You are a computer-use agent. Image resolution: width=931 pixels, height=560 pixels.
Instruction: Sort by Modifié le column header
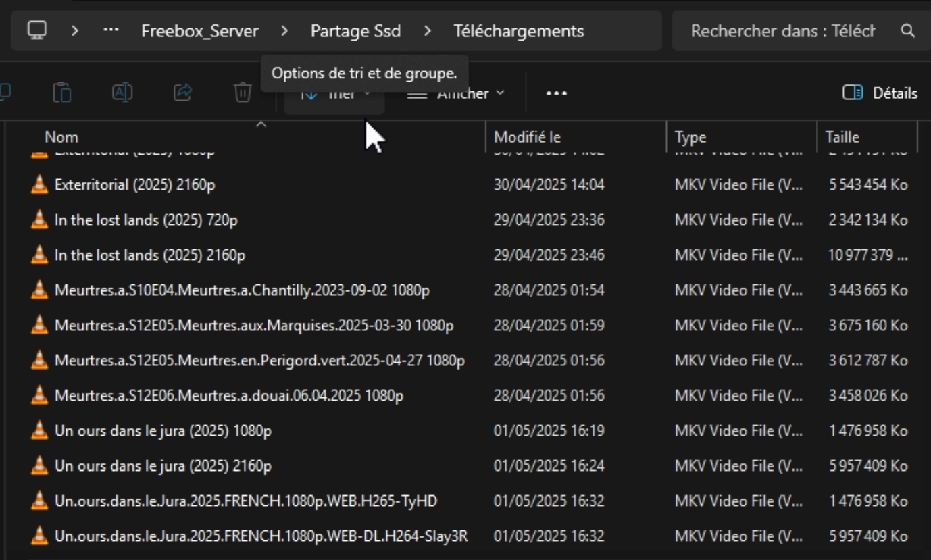tap(527, 137)
